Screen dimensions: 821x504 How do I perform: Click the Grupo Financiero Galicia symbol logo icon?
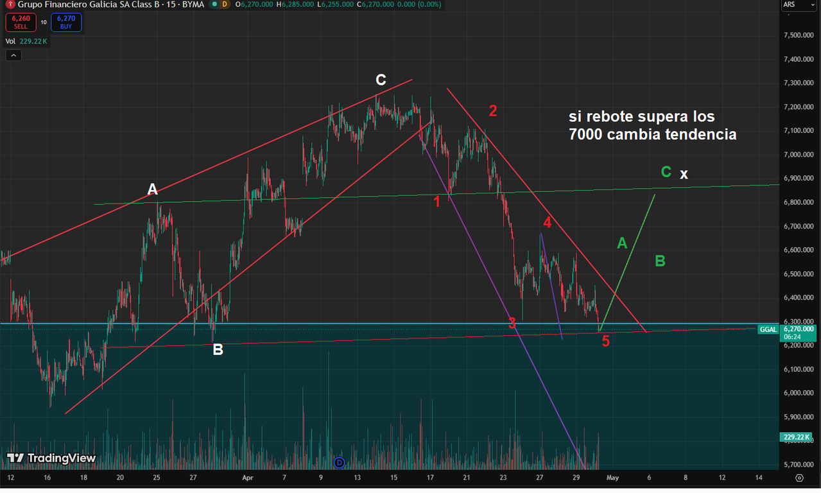[x=10, y=4]
